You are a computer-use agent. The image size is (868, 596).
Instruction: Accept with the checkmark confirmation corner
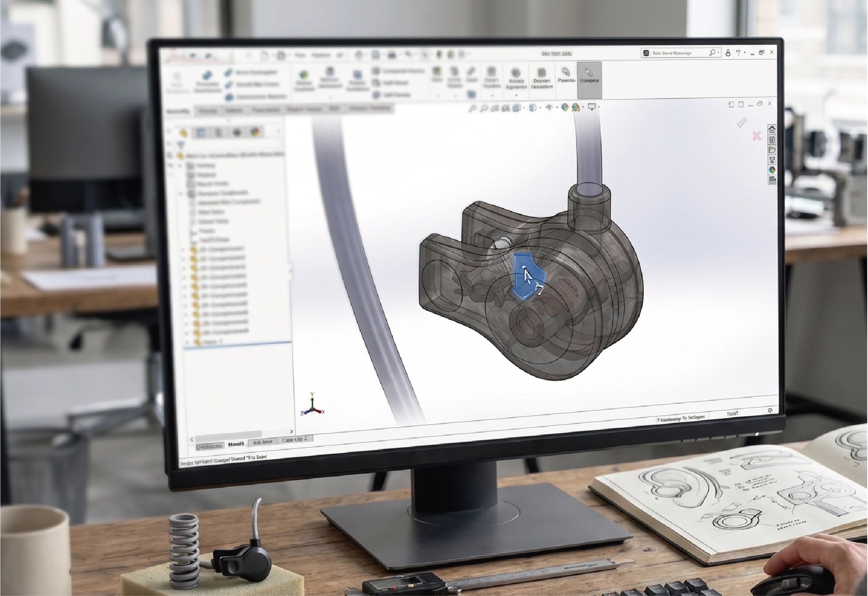[x=742, y=122]
